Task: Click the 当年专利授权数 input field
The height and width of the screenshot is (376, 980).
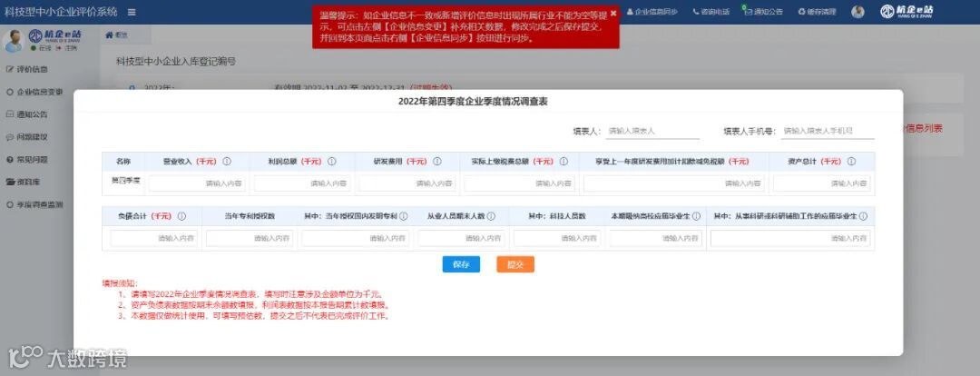Action: click(x=250, y=238)
